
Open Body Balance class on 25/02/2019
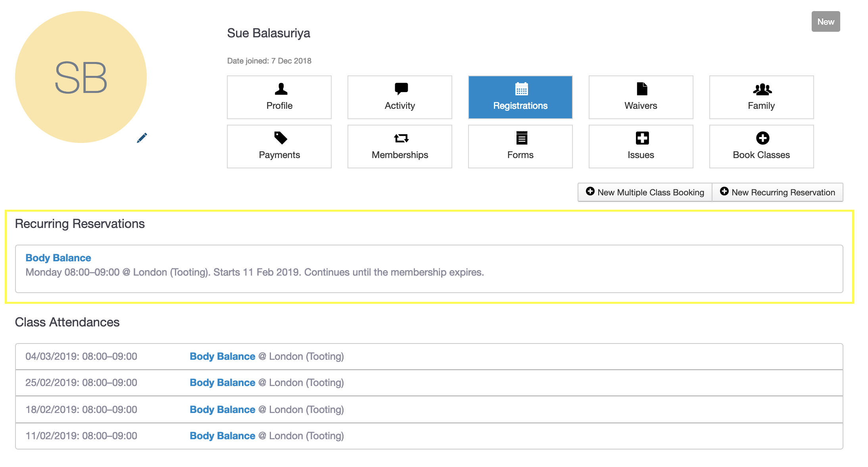point(222,382)
